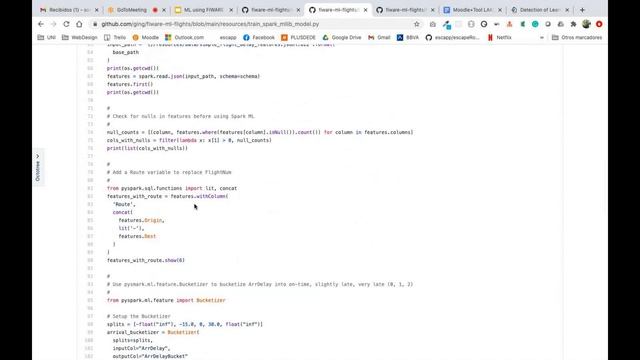The height and width of the screenshot is (360, 640).
Task: Open the user profile avatar
Action: (x=586, y=24)
